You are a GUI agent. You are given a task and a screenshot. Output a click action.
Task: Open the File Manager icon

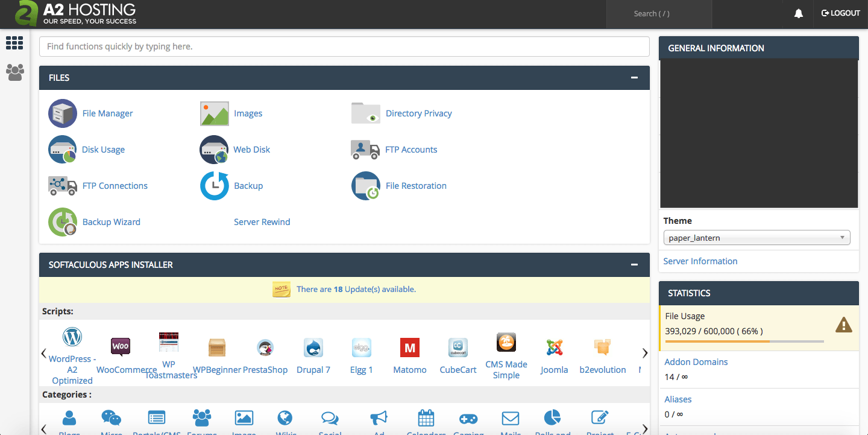click(63, 113)
